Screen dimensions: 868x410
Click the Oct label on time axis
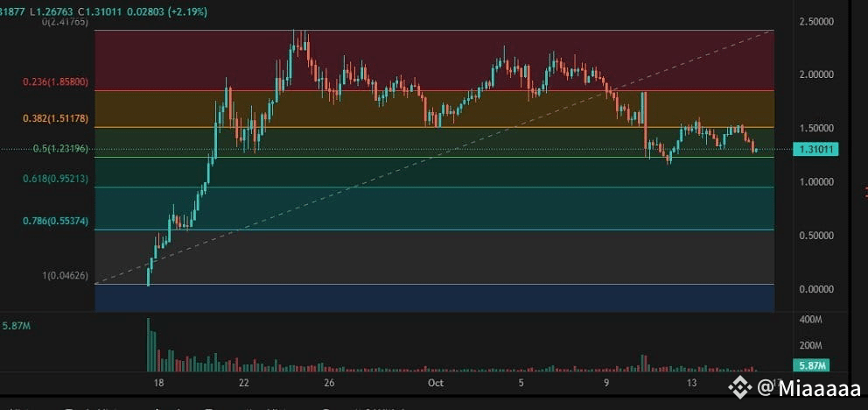point(437,383)
